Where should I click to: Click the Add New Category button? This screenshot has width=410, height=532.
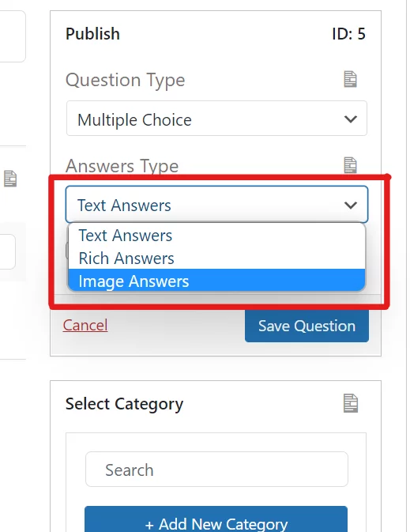[x=216, y=520]
